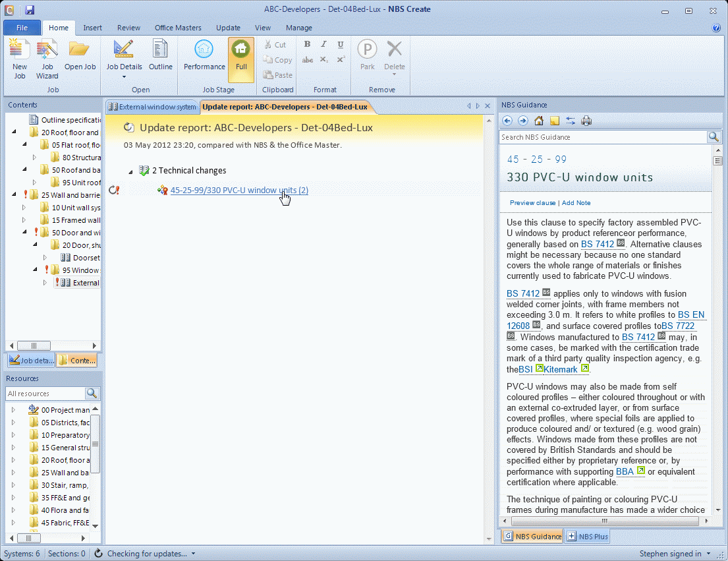Open the Preview clause link

tap(532, 202)
